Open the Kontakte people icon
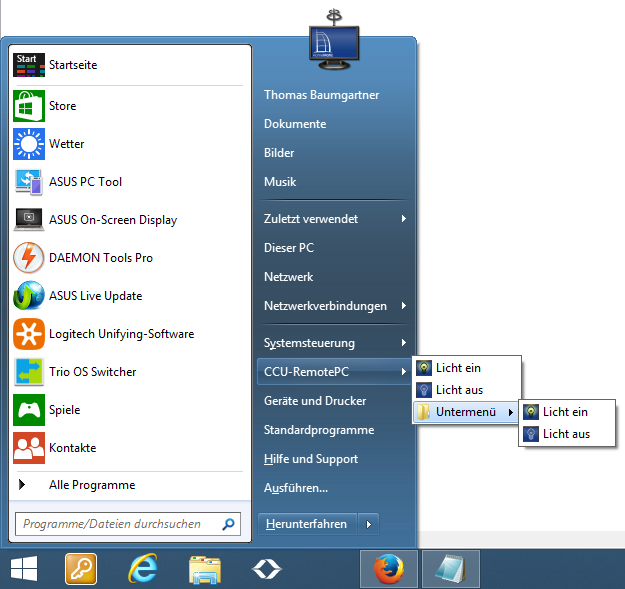Image resolution: width=625 pixels, height=589 pixels. tap(29, 448)
